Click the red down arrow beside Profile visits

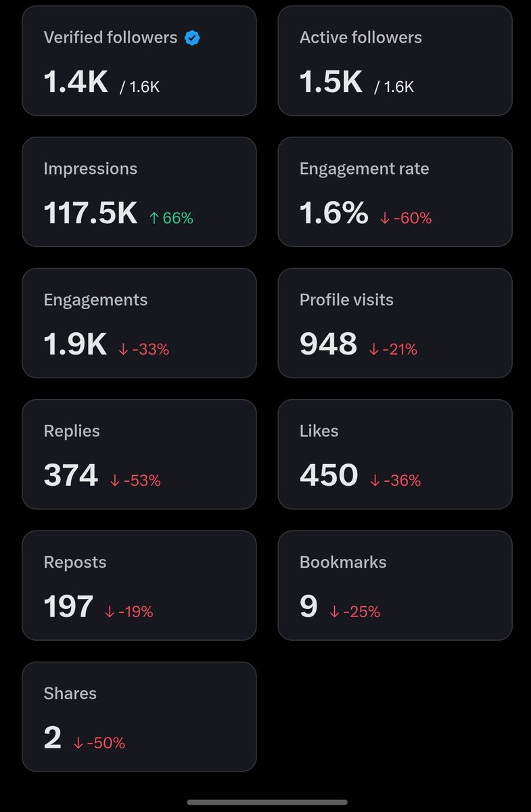374,349
